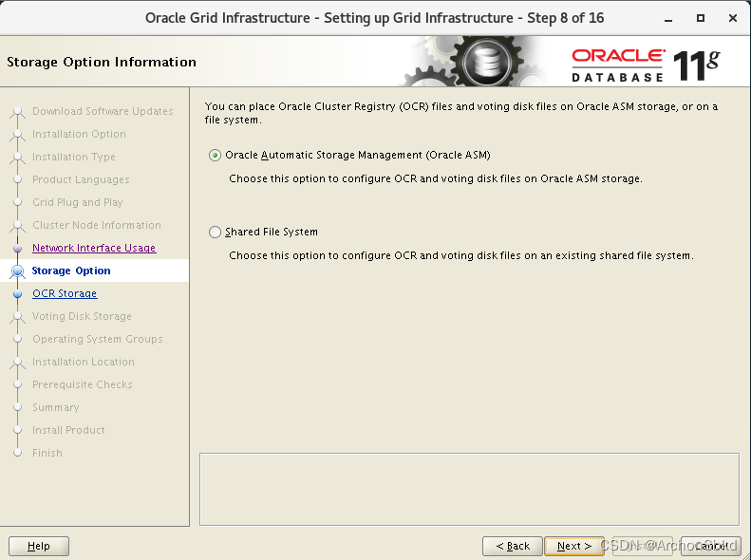Cancel the Grid Infrastructure installation
Screen dimensions: 751x560
(x=711, y=546)
